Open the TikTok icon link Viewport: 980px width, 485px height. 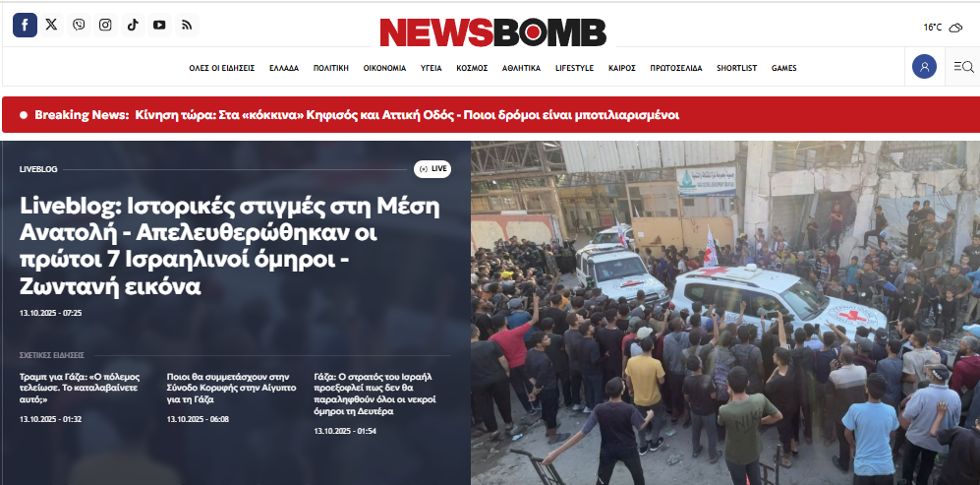tap(133, 25)
